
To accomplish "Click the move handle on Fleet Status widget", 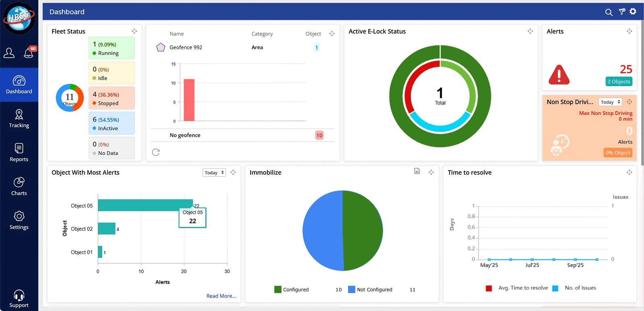I will coord(134,31).
